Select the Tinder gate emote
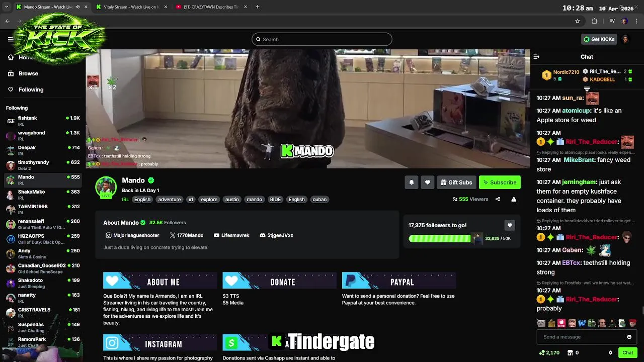This screenshot has width=644, height=362. click(561, 323)
